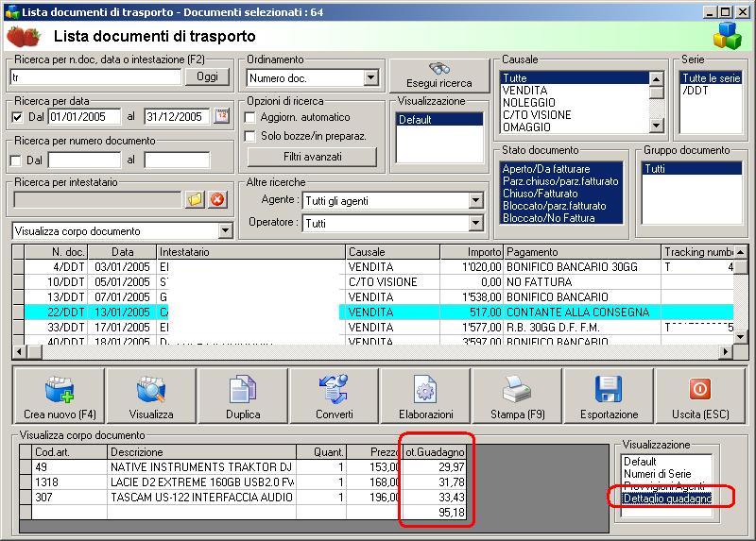This screenshot has width=756, height=541.
Task: Select Aperto/Da fatturare document state
Action: 560,169
